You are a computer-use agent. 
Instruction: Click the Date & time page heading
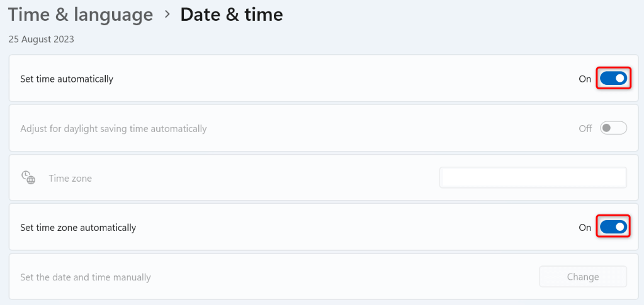(x=231, y=15)
